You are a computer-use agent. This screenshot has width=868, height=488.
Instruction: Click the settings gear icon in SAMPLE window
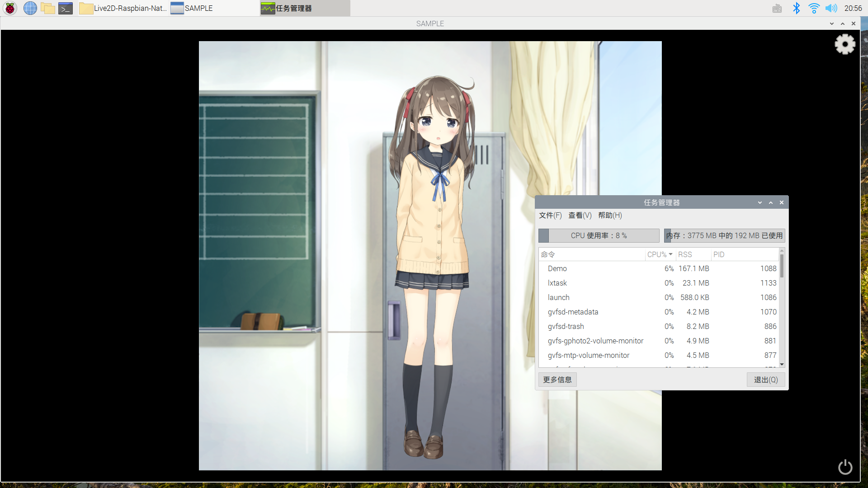pyautogui.click(x=844, y=44)
